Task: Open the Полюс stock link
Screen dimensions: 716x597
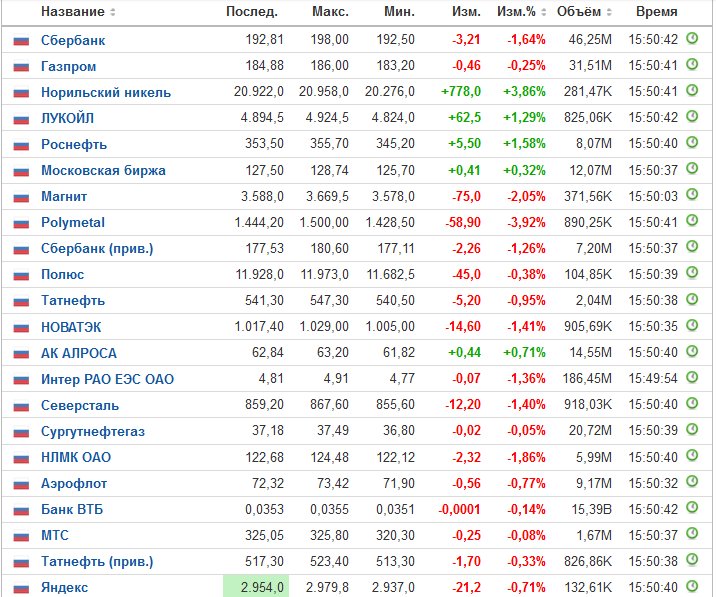Action: (63, 275)
